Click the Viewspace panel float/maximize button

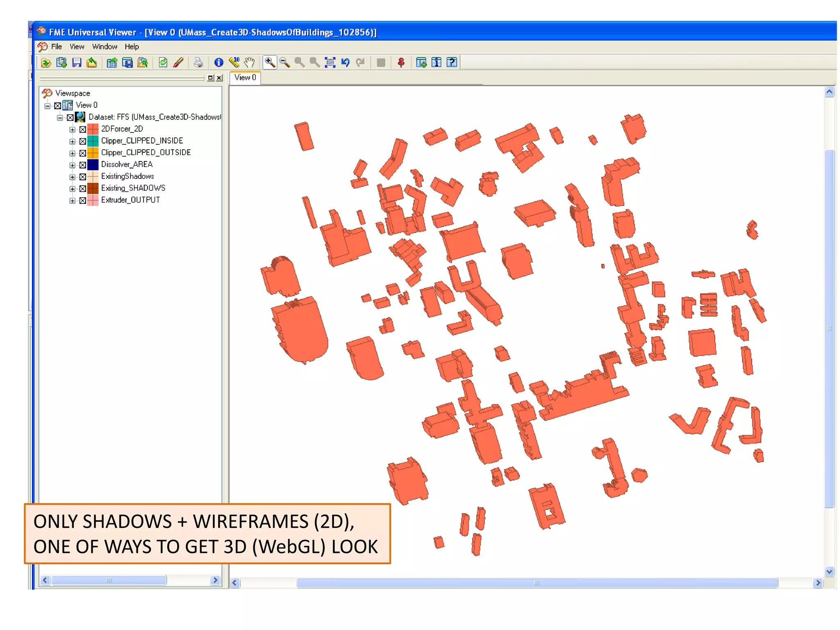pos(211,78)
